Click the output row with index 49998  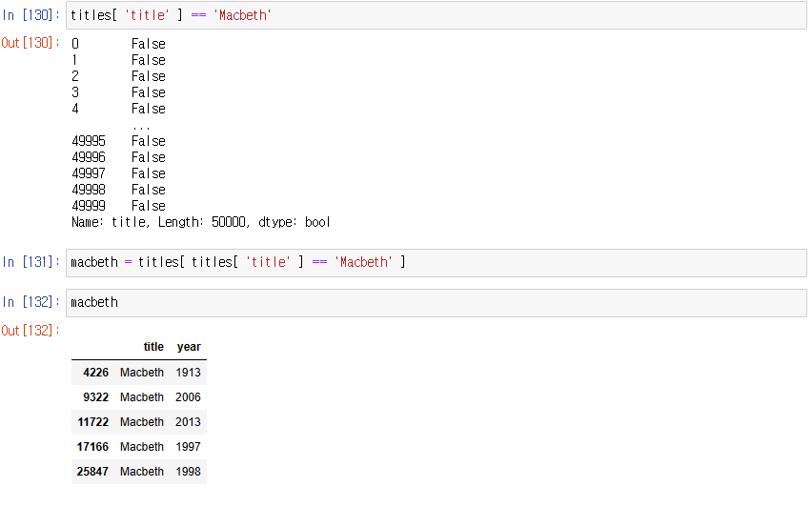click(118, 190)
